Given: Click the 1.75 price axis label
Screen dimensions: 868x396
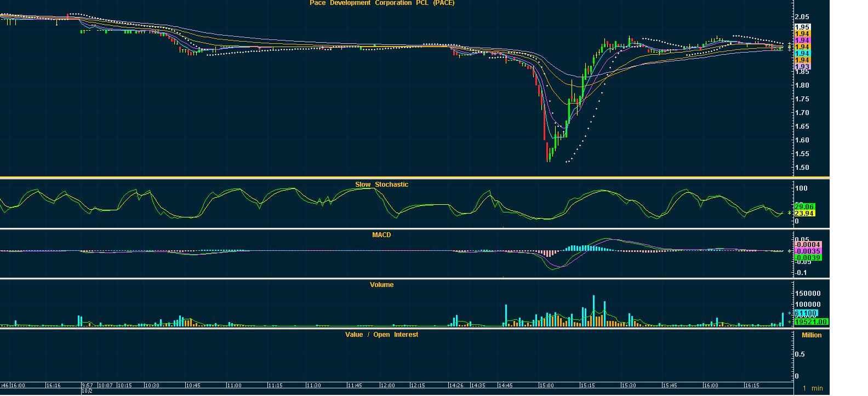Looking at the screenshot, I should (802, 99).
